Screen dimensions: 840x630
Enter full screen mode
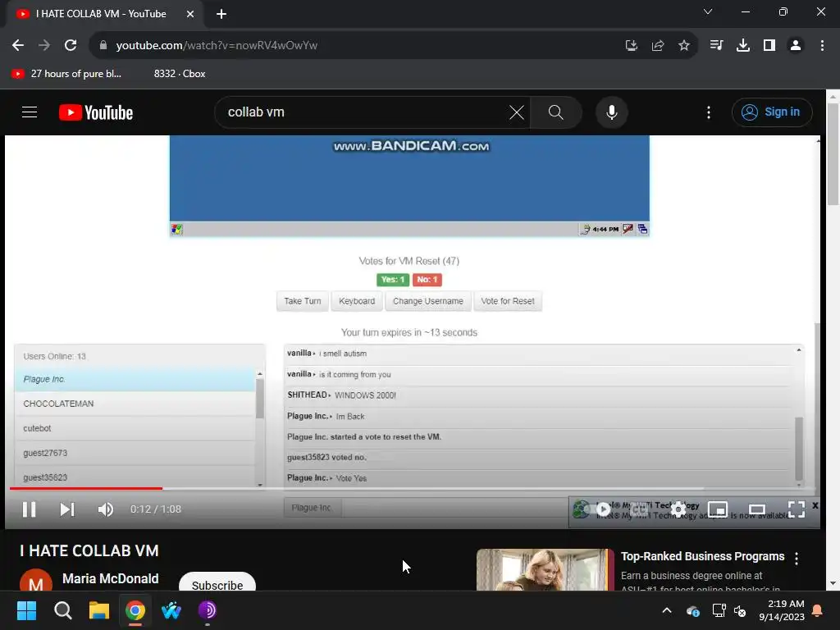tap(797, 509)
